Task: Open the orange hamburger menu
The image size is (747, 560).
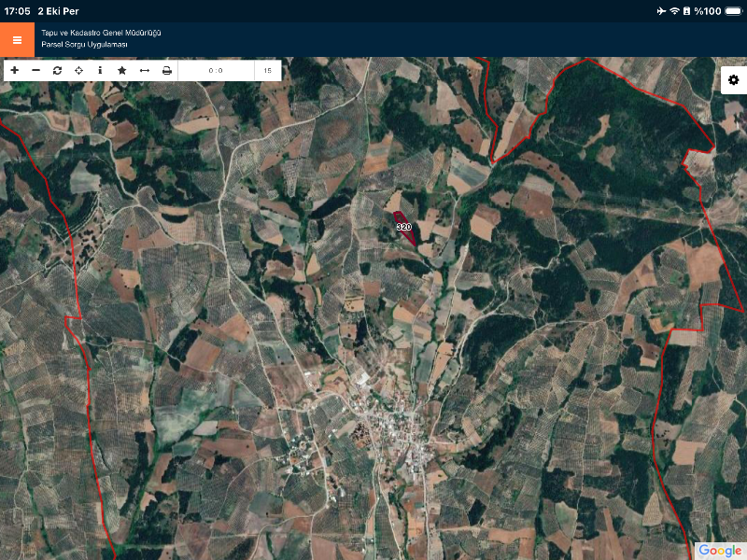Action: 17,40
